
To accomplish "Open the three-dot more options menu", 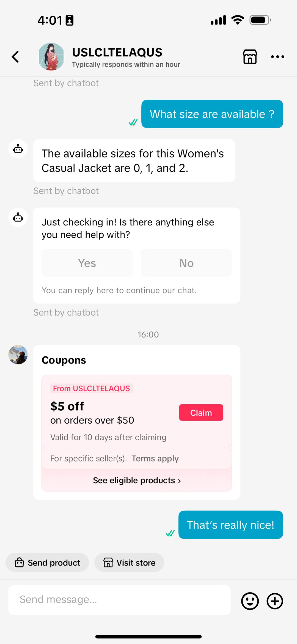I will [x=277, y=57].
